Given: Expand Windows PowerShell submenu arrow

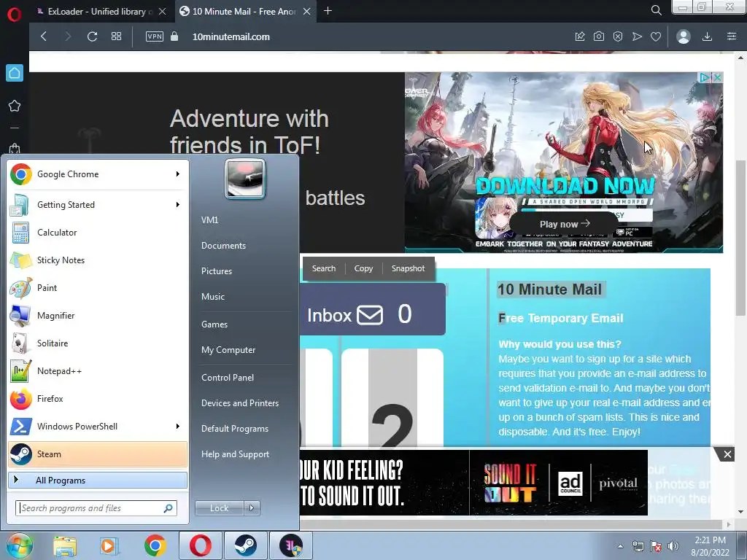Looking at the screenshot, I should 178,426.
